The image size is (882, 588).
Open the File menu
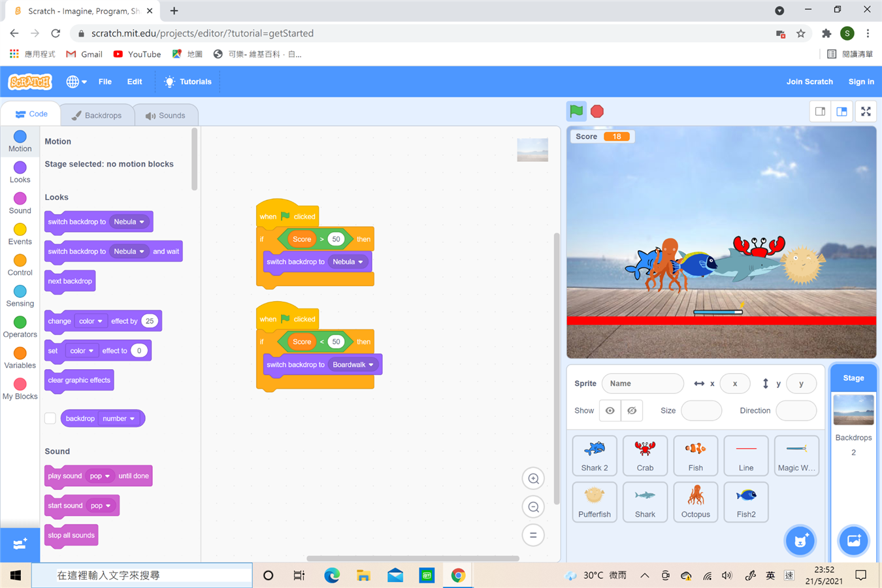(105, 82)
